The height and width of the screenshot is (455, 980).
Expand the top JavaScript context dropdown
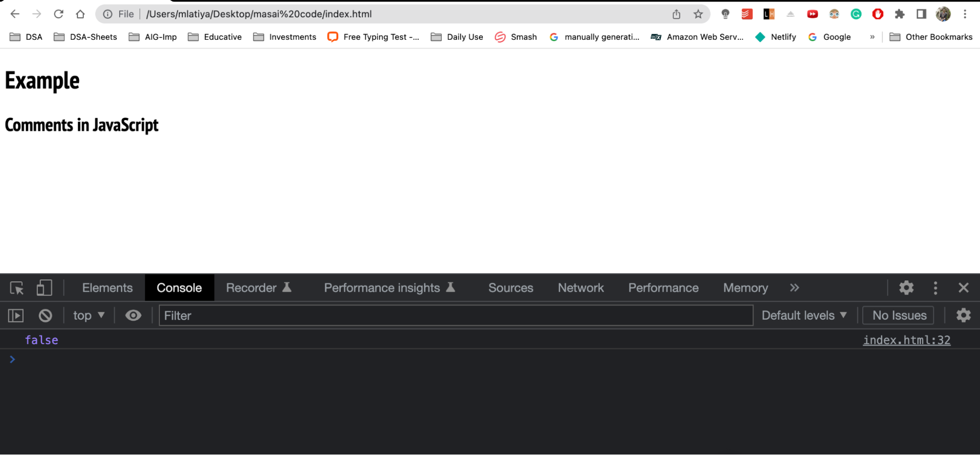[89, 315]
